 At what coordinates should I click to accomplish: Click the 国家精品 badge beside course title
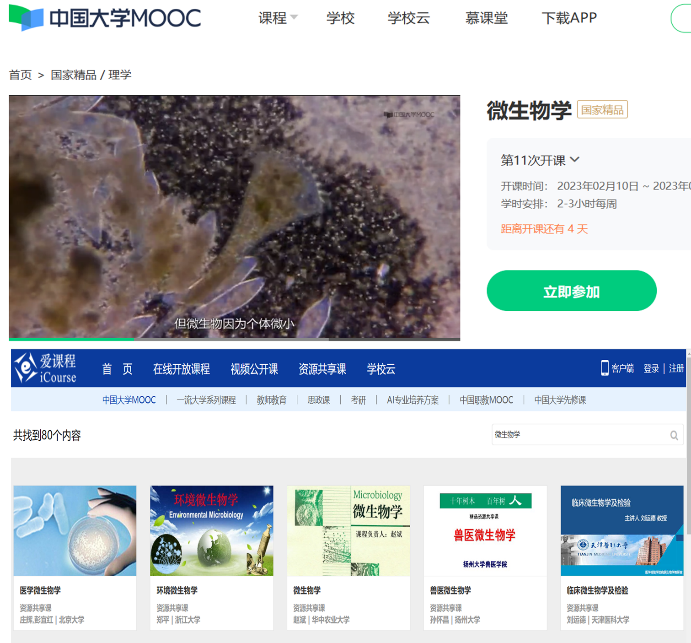(x=602, y=110)
